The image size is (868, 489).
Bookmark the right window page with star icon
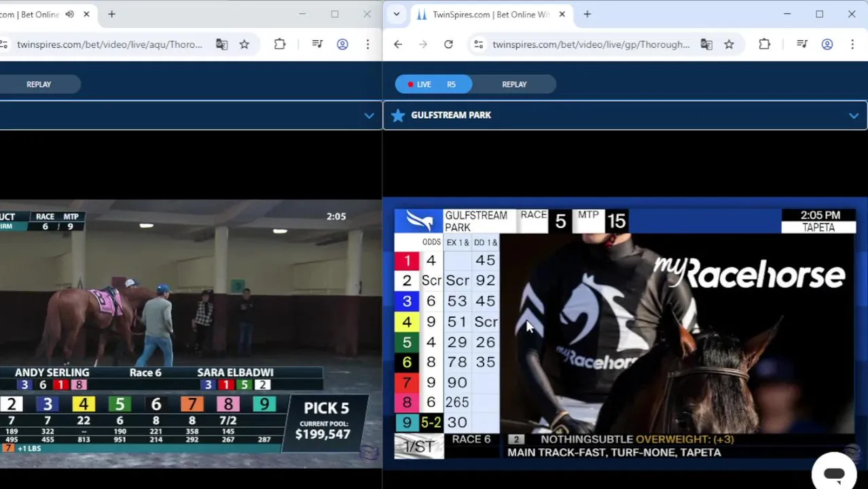[729, 44]
